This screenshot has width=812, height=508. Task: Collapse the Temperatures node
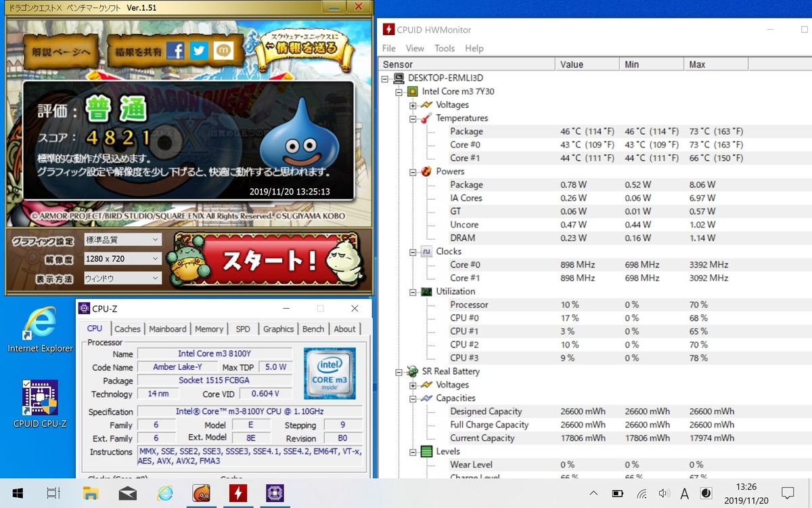point(413,119)
